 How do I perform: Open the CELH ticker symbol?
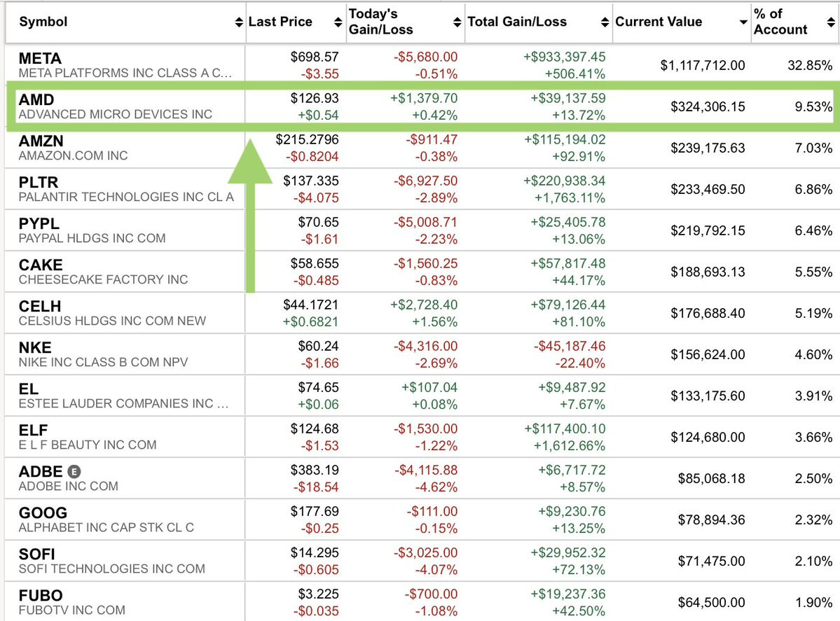(40, 306)
